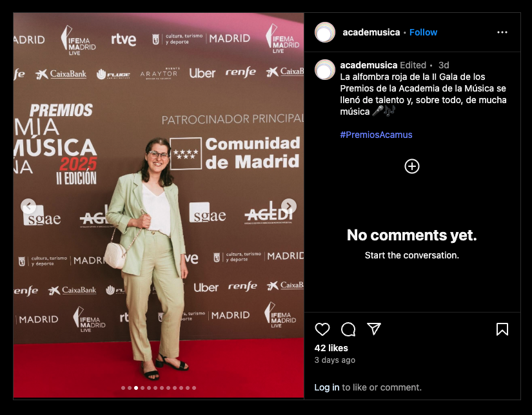
Task: Jump to first carousel dot
Action: (x=123, y=388)
